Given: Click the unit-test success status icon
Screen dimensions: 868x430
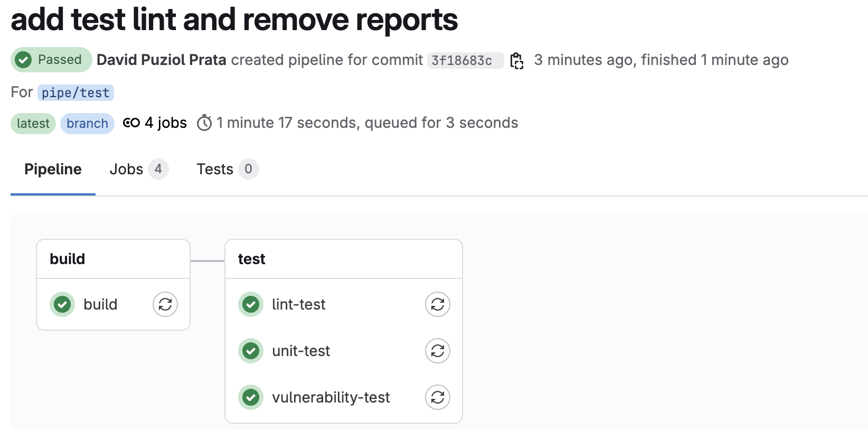Looking at the screenshot, I should 251,351.
